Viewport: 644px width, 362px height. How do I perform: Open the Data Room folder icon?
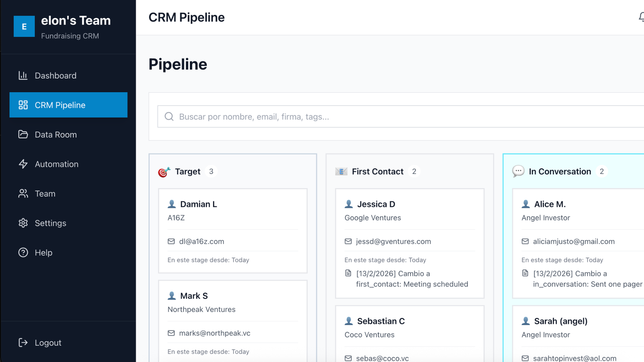pos(23,134)
